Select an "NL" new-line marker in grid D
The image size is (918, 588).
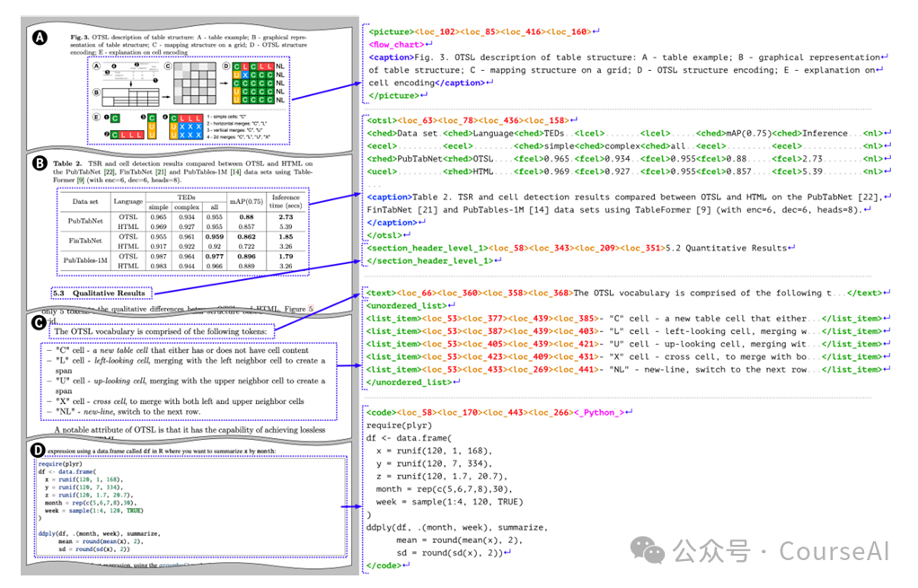279,66
